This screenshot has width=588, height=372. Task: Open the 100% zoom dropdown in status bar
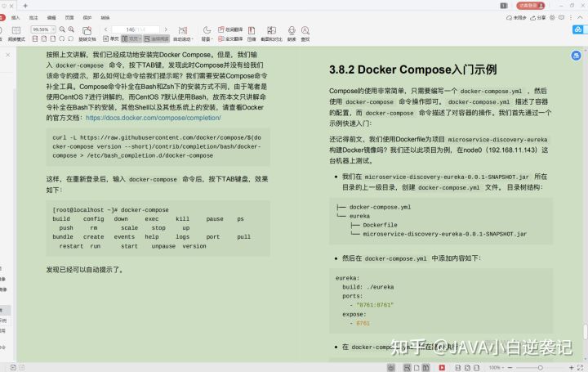click(497, 367)
